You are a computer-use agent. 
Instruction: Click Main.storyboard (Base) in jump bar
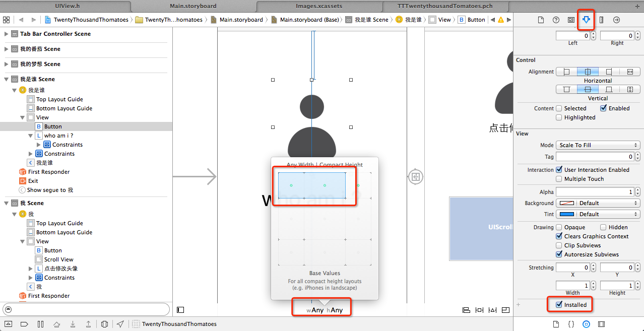(x=305, y=20)
